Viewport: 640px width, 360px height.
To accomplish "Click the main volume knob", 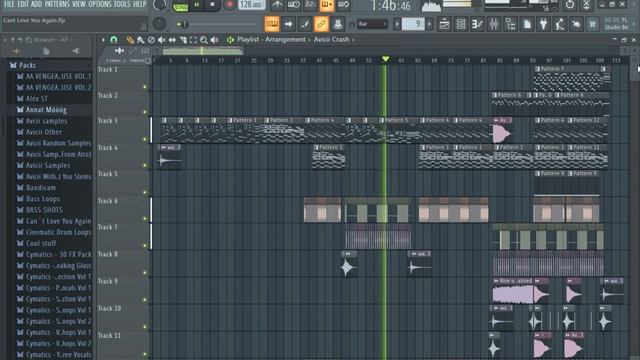I will 159,5.
